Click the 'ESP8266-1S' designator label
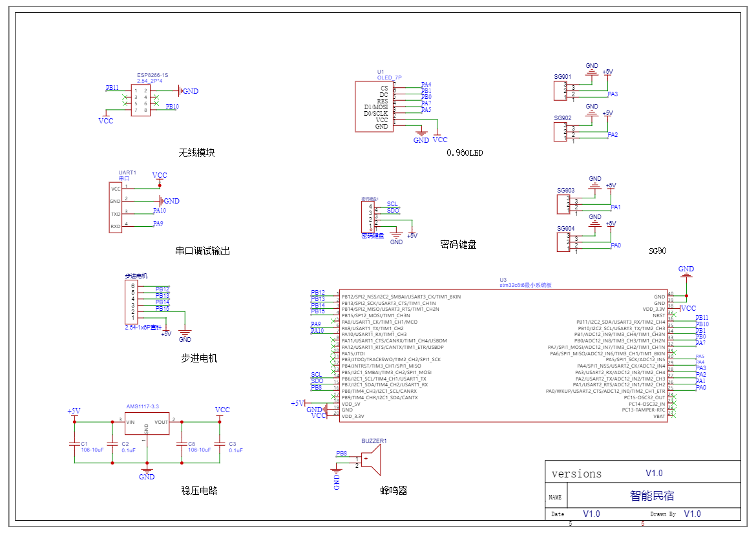The image size is (756, 533). [x=152, y=75]
